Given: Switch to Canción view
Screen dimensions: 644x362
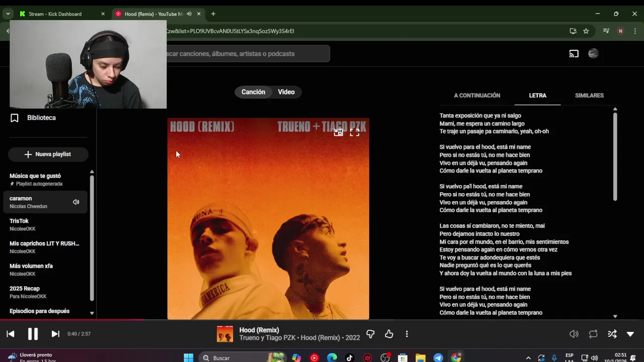Looking at the screenshot, I should pyautogui.click(x=253, y=92).
